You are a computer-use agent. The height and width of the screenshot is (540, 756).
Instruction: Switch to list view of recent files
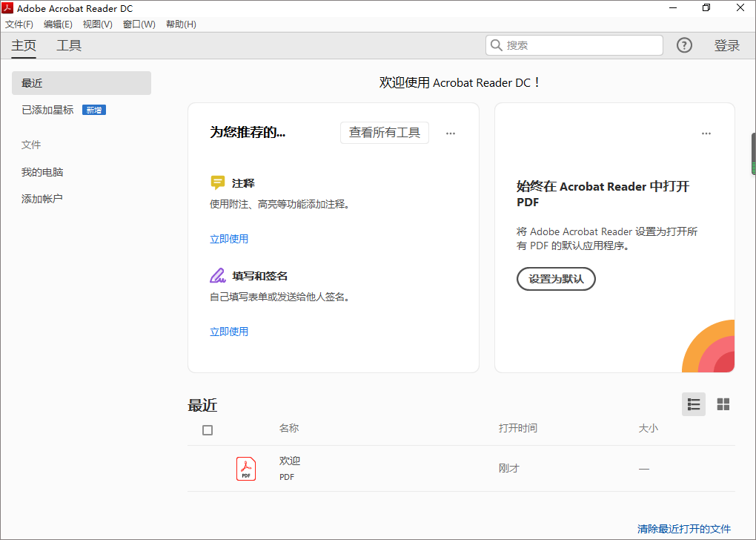pyautogui.click(x=694, y=404)
